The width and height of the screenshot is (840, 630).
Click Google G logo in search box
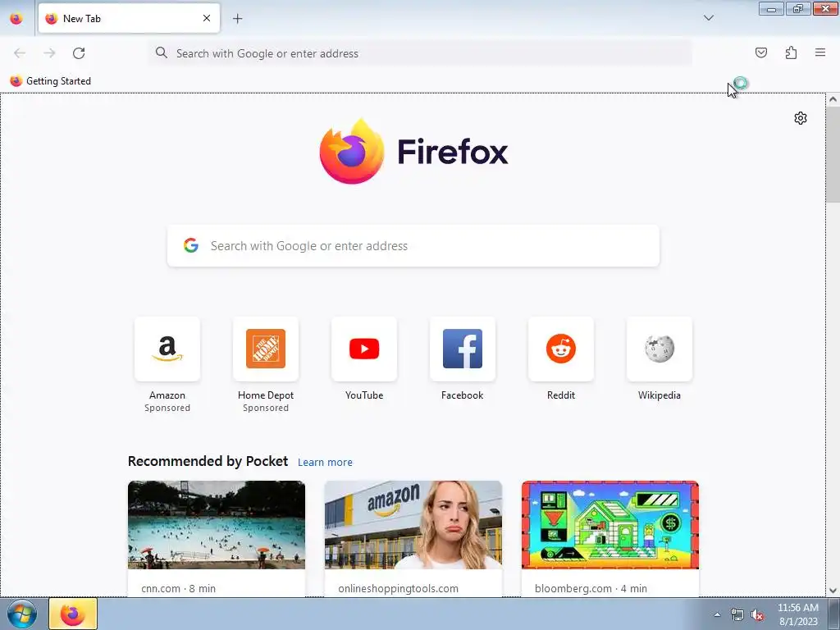(x=190, y=245)
